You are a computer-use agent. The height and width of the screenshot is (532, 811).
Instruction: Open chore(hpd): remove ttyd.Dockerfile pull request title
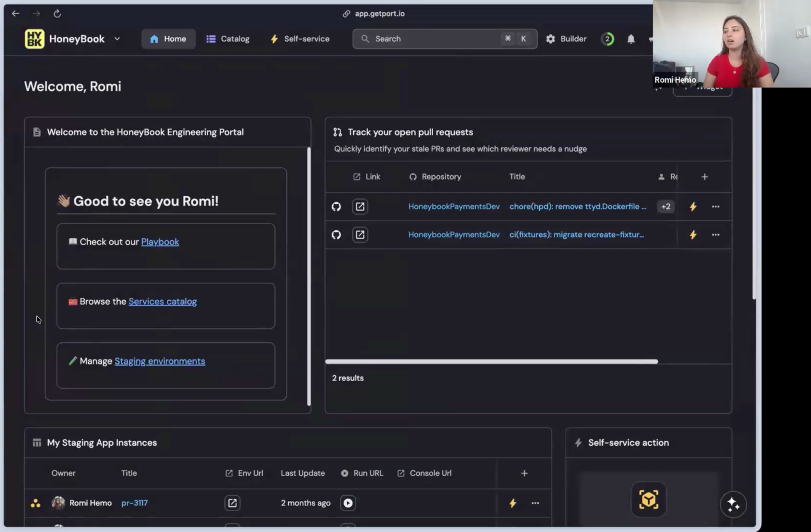577,207
